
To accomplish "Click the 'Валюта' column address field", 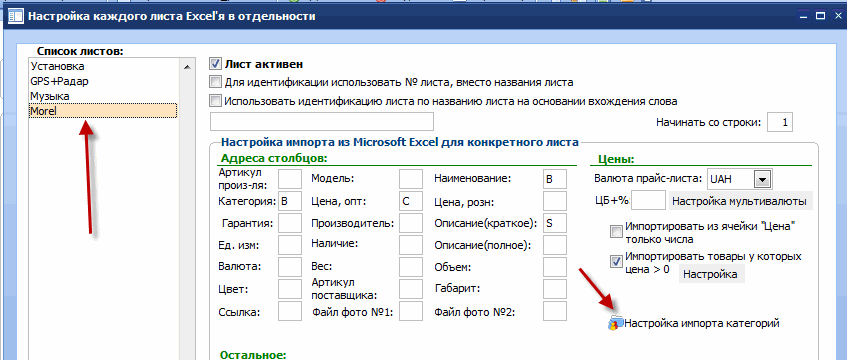I will coord(290,267).
